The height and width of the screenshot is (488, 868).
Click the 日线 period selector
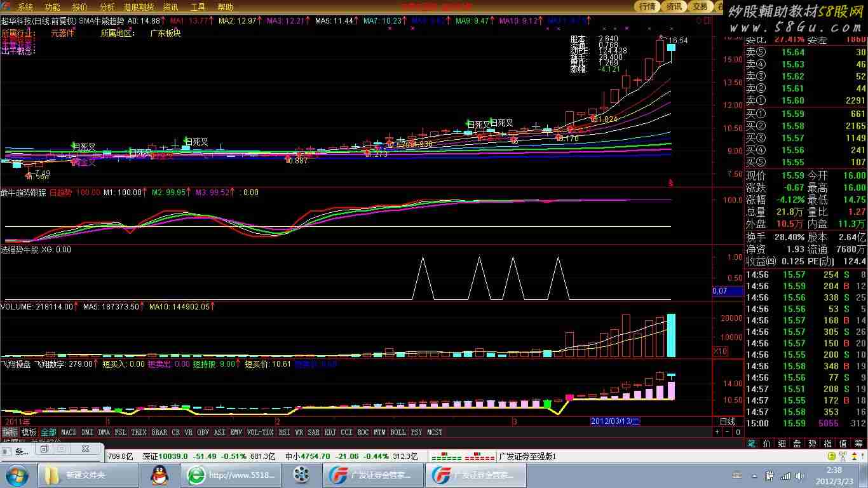point(728,421)
